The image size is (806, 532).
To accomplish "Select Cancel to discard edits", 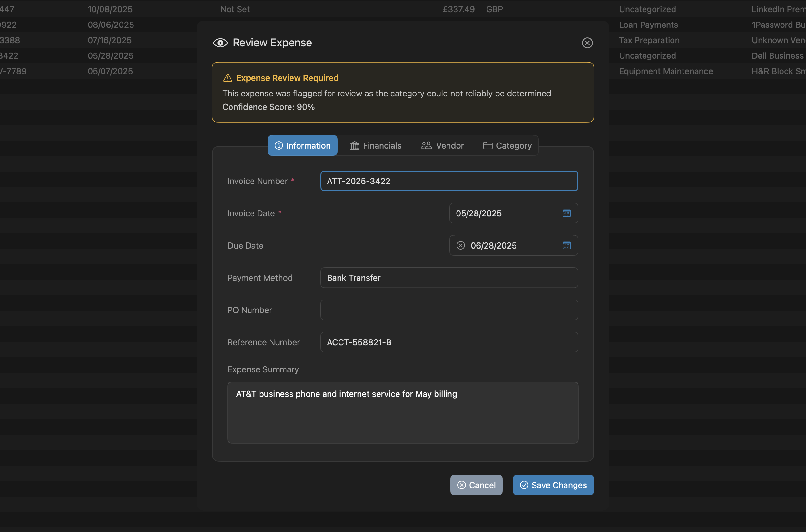I will coord(476,485).
